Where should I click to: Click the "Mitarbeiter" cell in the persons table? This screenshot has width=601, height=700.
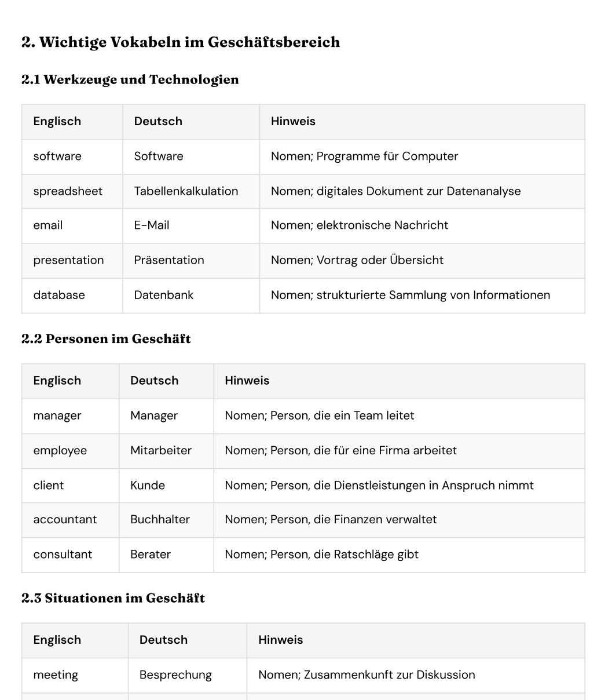coord(161,450)
